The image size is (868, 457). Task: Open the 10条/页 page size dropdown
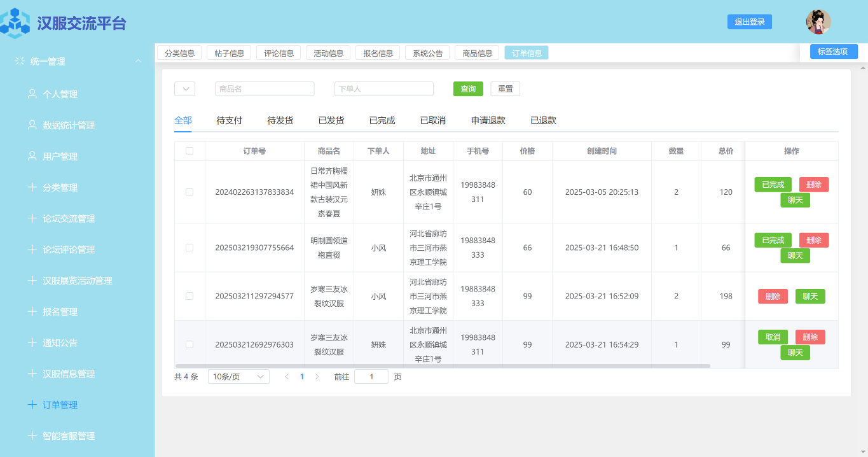click(x=238, y=377)
